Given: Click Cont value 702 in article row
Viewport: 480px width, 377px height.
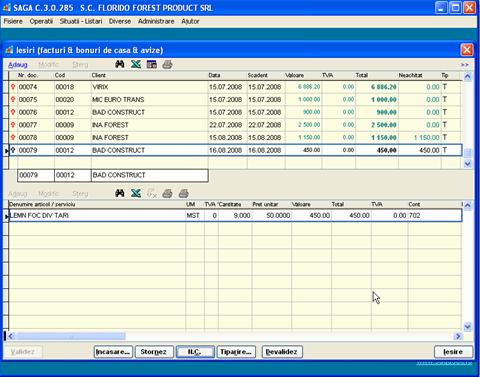Looking at the screenshot, I should (414, 216).
